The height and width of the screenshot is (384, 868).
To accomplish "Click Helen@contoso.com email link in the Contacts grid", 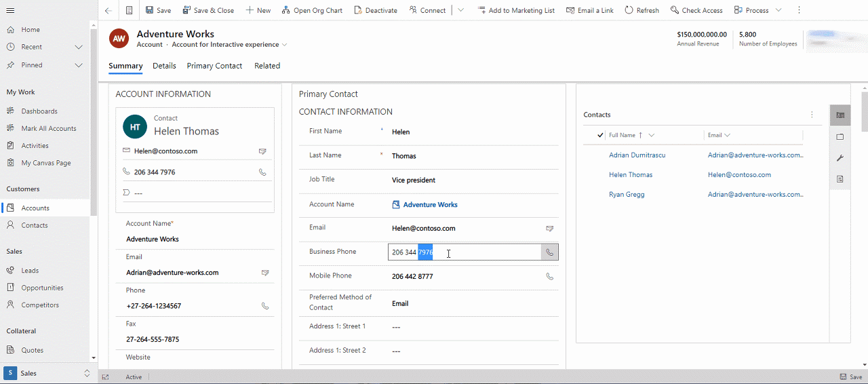I will [x=739, y=175].
